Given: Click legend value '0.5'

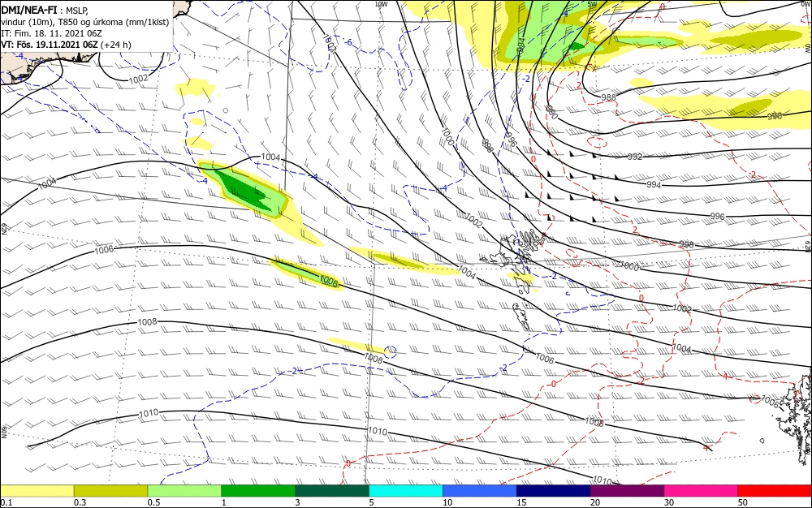Looking at the screenshot, I should (x=153, y=502).
